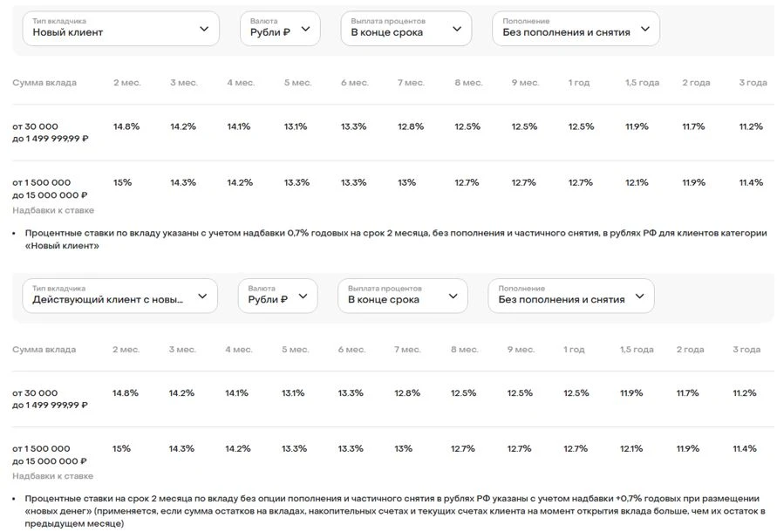Select the 12.1% rate in existing-client table

(x=631, y=448)
